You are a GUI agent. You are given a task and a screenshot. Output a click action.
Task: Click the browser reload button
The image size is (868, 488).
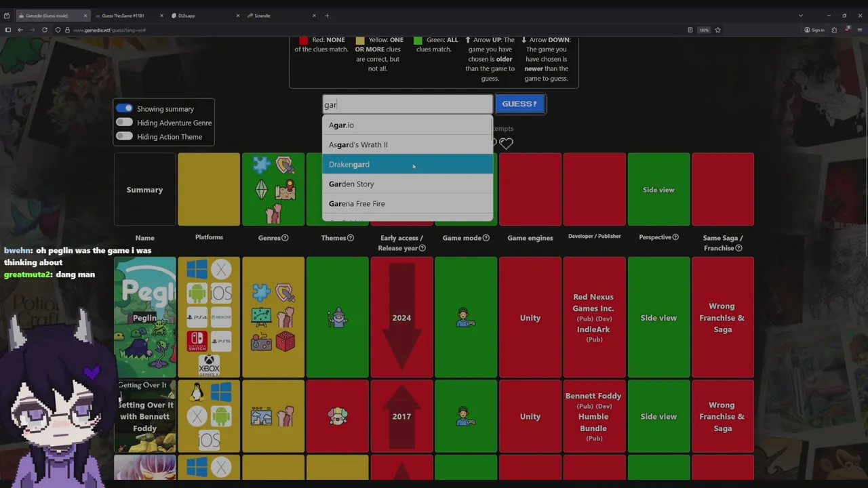point(45,30)
